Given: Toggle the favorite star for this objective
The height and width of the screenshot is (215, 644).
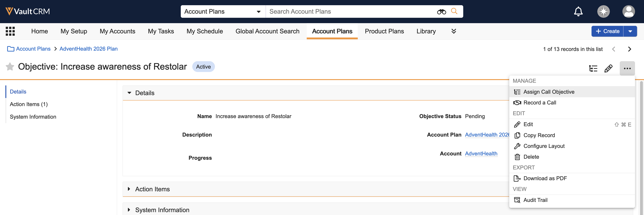Looking at the screenshot, I should pyautogui.click(x=10, y=67).
